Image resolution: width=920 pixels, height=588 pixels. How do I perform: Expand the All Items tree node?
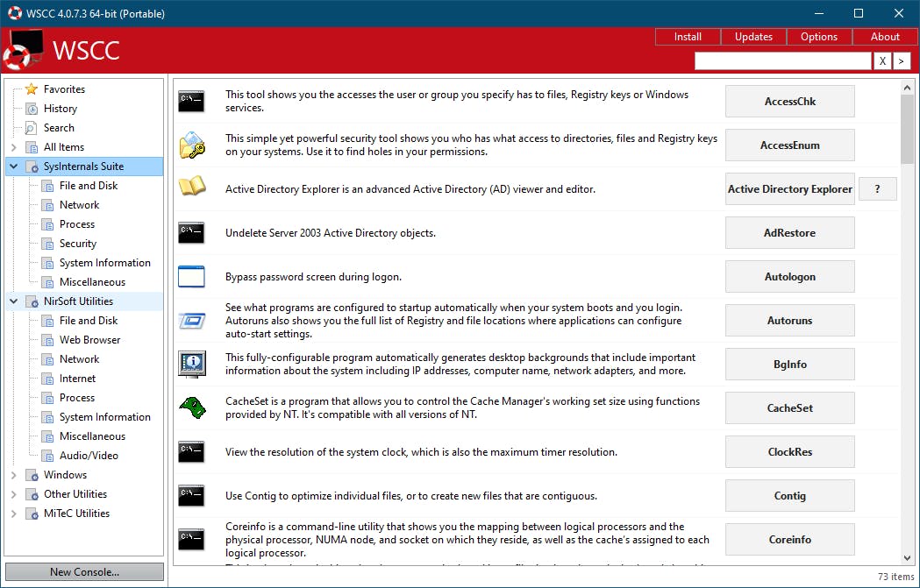point(14,147)
